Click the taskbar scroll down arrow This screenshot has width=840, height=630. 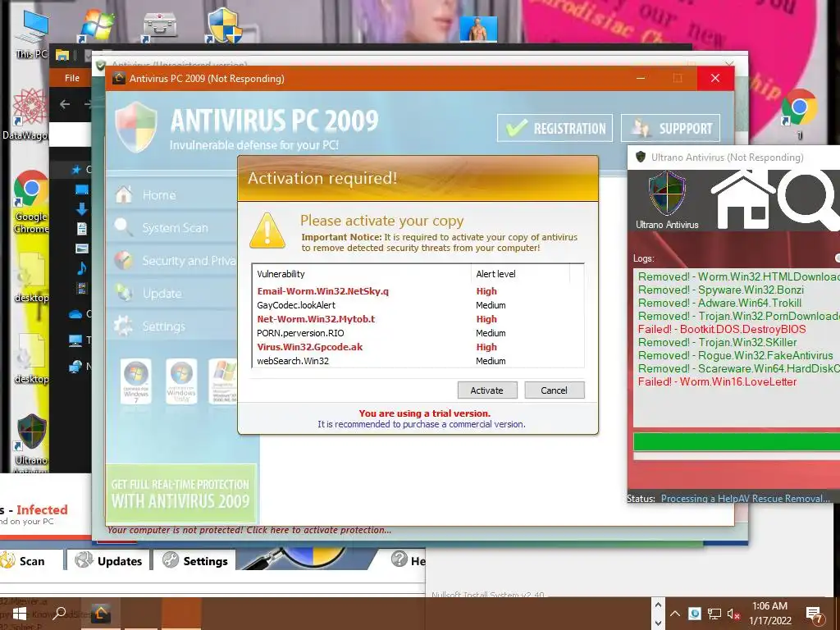click(x=658, y=623)
